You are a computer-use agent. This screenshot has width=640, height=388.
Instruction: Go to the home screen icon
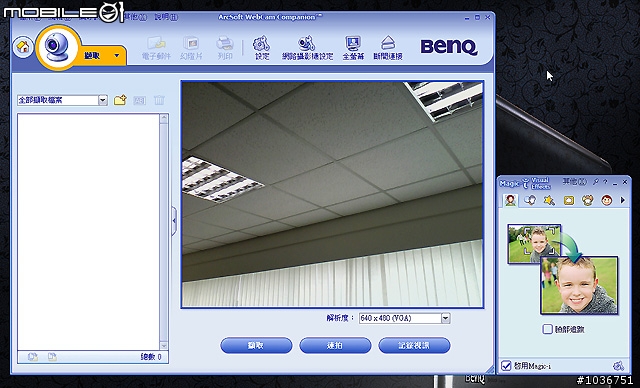point(23,47)
